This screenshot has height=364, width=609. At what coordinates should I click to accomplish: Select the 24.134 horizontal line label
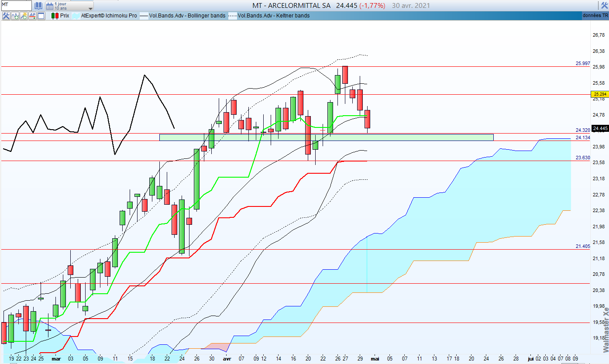[583, 137]
